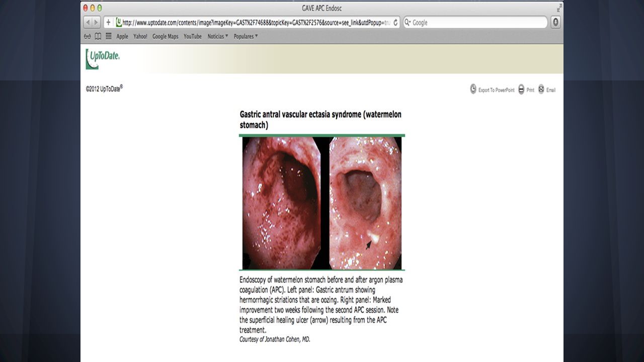Click the right endoscopy image after APC
The image size is (644, 362).
click(365, 203)
